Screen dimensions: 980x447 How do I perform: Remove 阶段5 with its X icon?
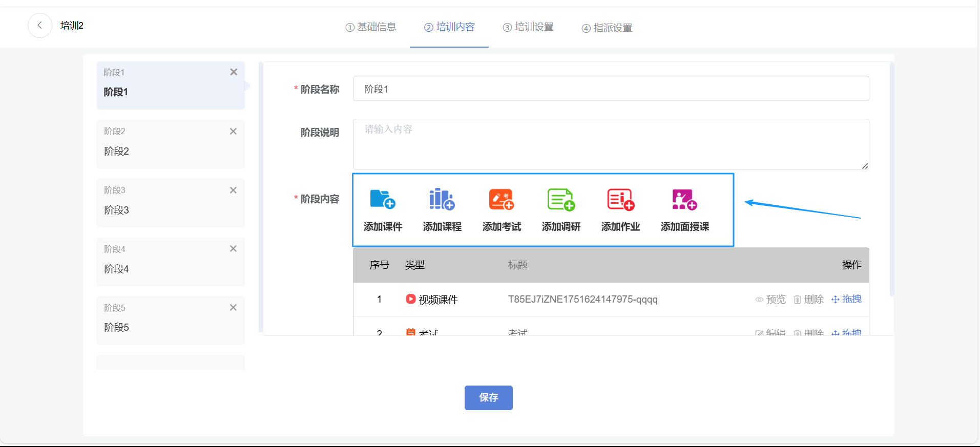(x=233, y=307)
